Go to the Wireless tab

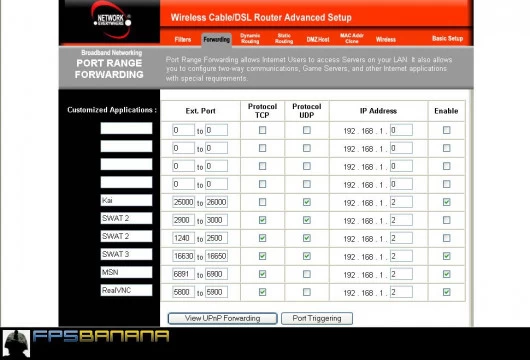pyautogui.click(x=386, y=40)
